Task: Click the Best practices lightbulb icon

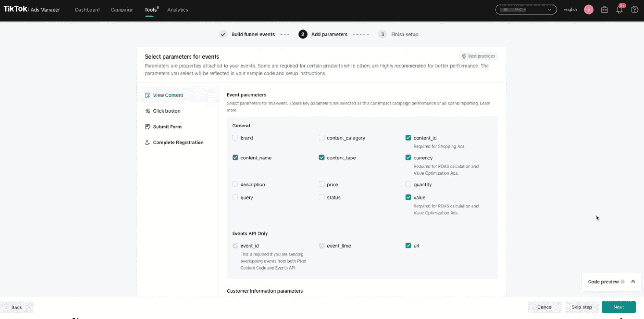Action: (x=464, y=56)
